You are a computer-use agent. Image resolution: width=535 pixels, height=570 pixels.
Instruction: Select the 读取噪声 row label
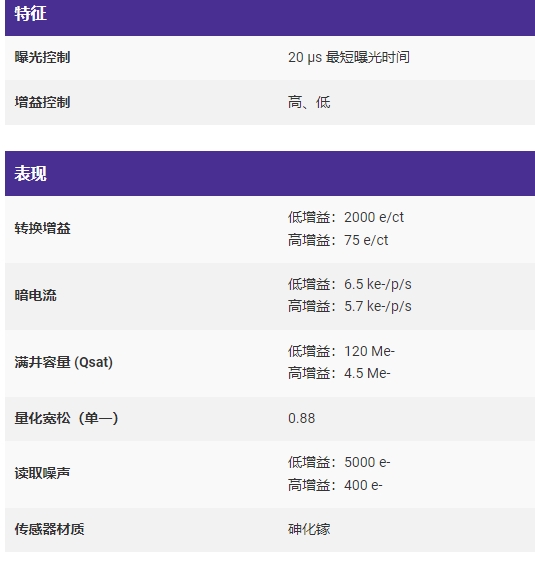[42, 473]
